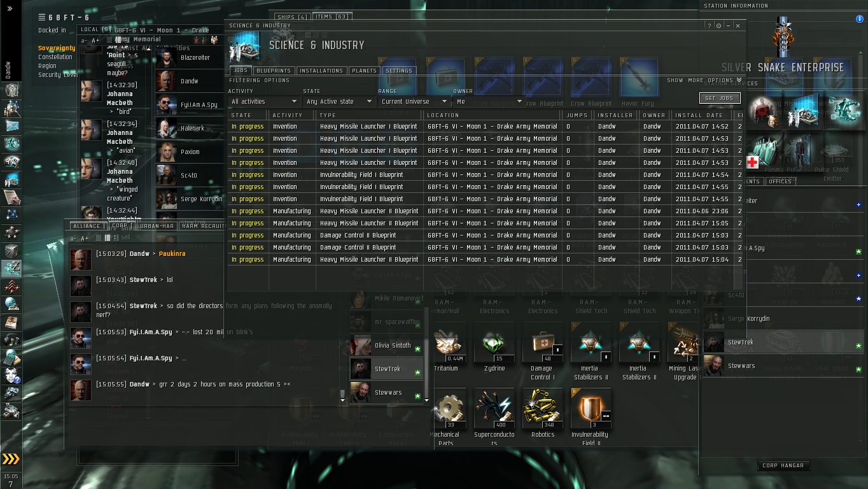Screen dimensions: 868x489
Task: Open the Jukebox headphones icon
Action: (11, 341)
